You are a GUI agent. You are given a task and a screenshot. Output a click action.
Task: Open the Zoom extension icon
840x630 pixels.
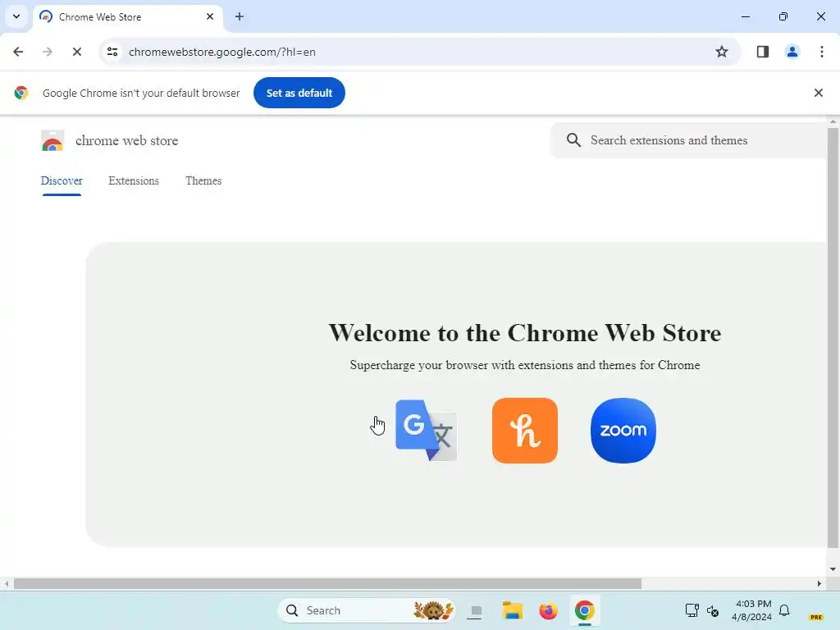pyautogui.click(x=623, y=430)
